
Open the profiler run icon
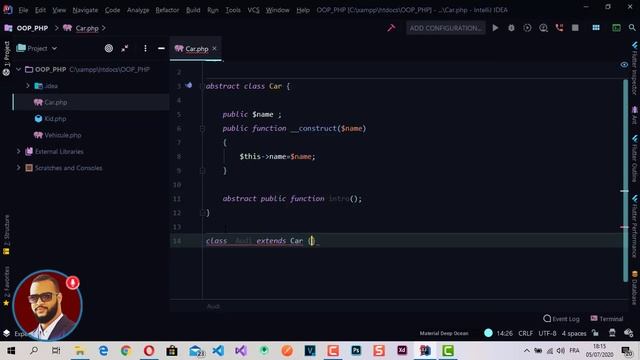click(x=543, y=28)
